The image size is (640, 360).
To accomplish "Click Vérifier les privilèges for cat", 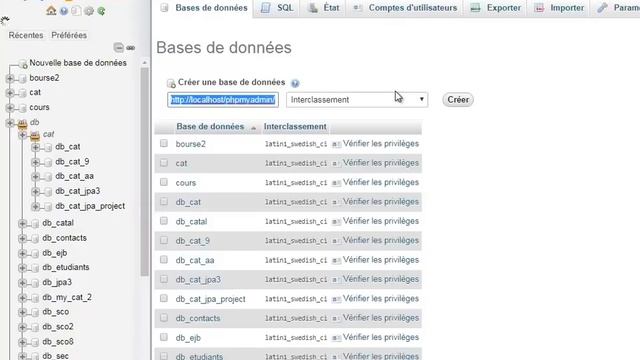I will tap(380, 163).
